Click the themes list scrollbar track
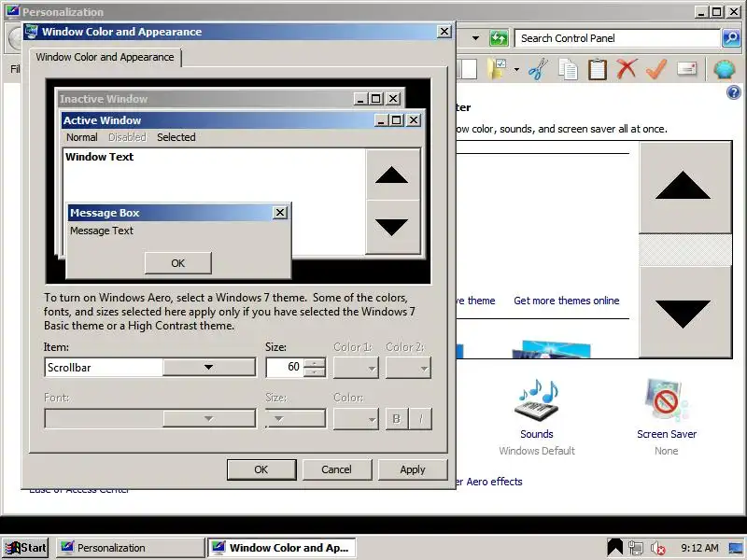The image size is (747, 560). [x=685, y=249]
